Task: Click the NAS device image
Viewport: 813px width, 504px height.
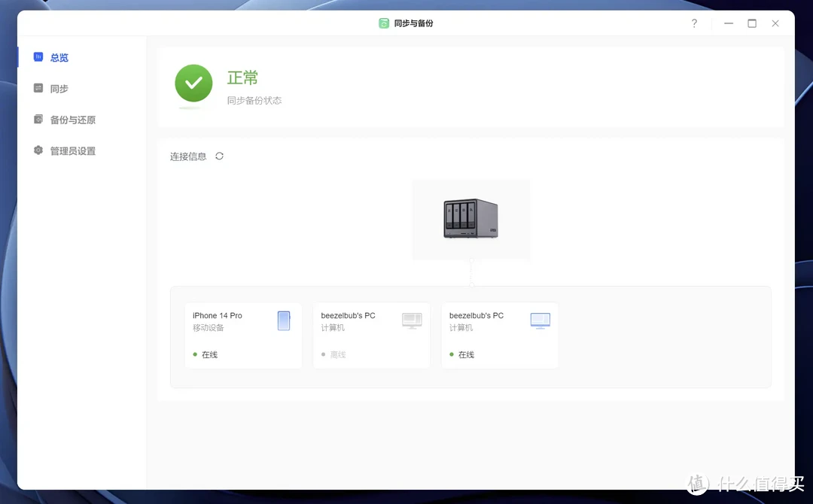Action: click(470, 219)
